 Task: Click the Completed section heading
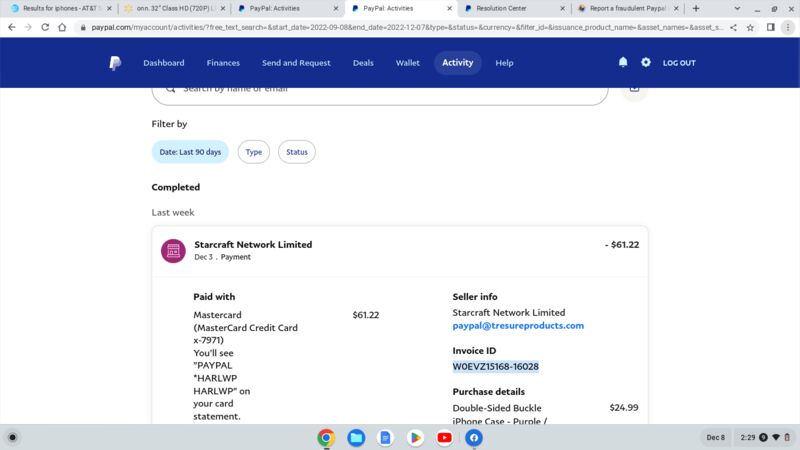[x=176, y=187]
